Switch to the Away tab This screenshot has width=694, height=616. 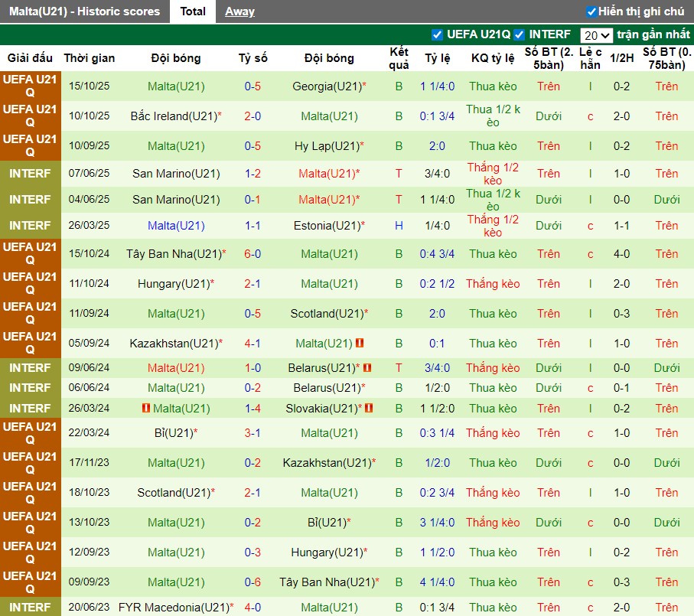click(x=239, y=11)
